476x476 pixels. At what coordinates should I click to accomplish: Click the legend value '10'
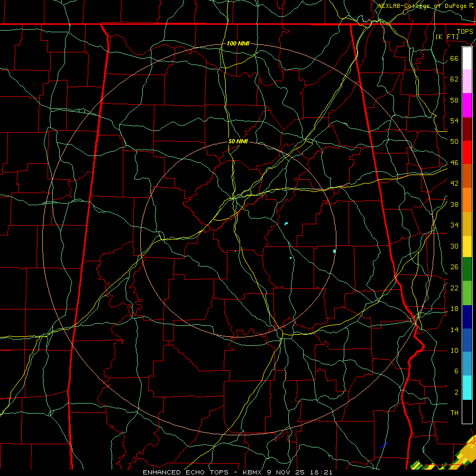click(x=454, y=351)
